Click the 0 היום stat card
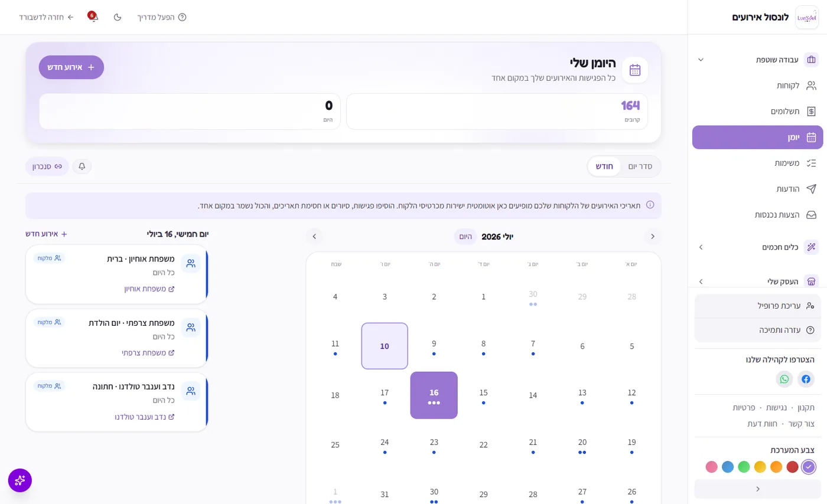 pos(190,112)
